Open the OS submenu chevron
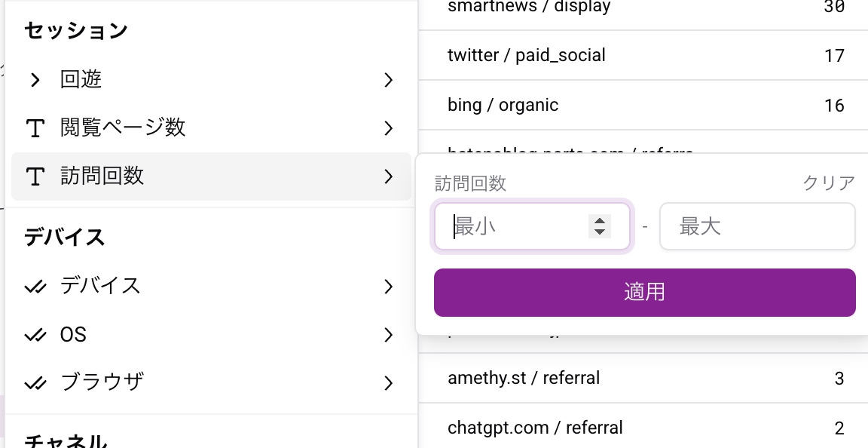 click(x=388, y=335)
